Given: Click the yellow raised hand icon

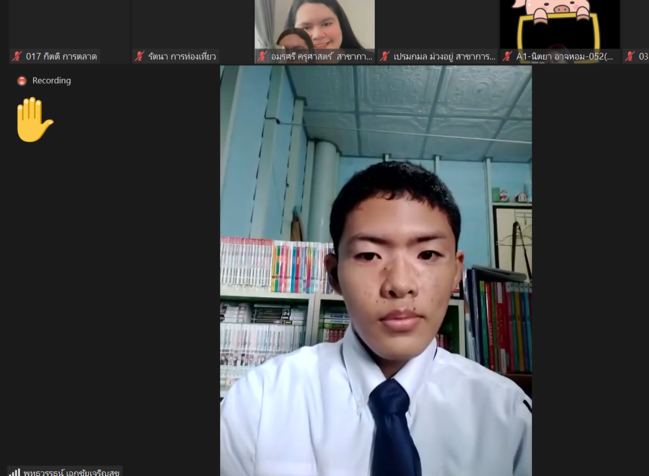Looking at the screenshot, I should (x=33, y=120).
